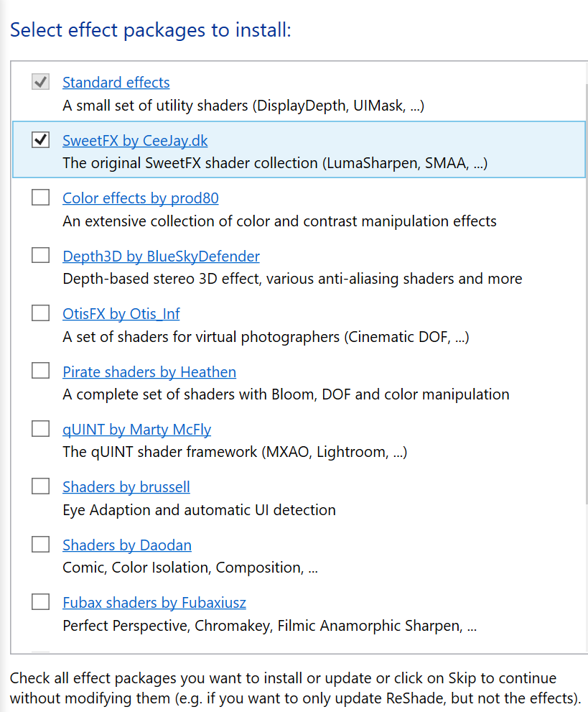Viewport: 588px width, 712px height.
Task: Open the OtisFX by Otis_Inf link
Action: [121, 314]
